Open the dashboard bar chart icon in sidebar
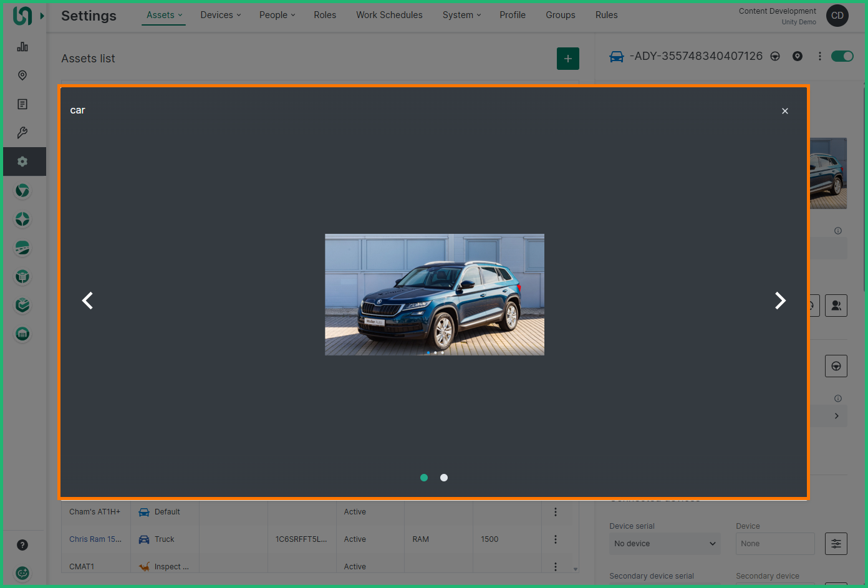Viewport: 868px width, 588px height. pos(22,47)
